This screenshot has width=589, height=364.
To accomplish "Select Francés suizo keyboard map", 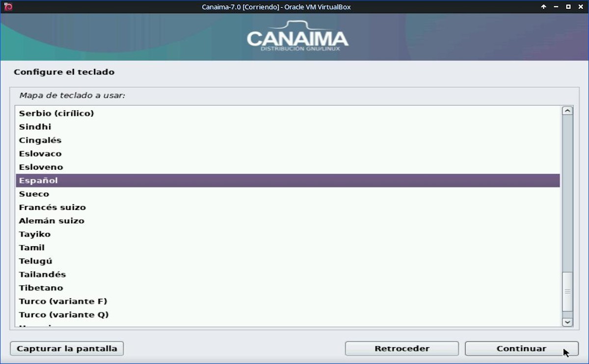I will (53, 208).
